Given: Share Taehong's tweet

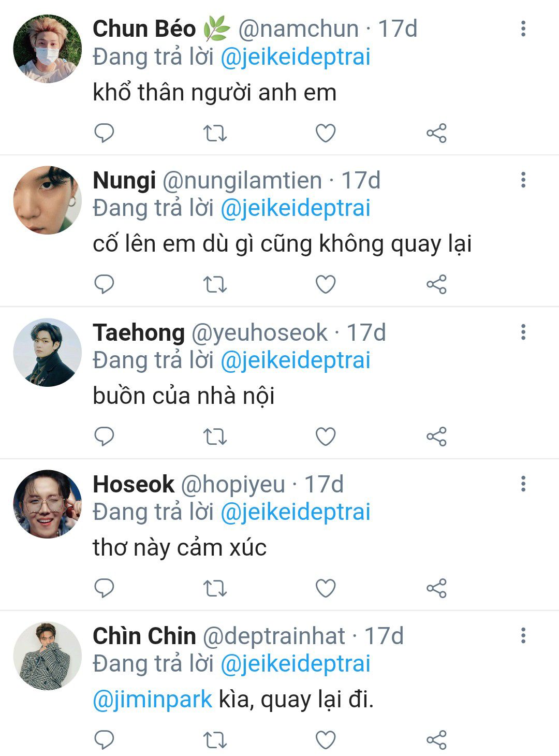Looking at the screenshot, I should (436, 437).
